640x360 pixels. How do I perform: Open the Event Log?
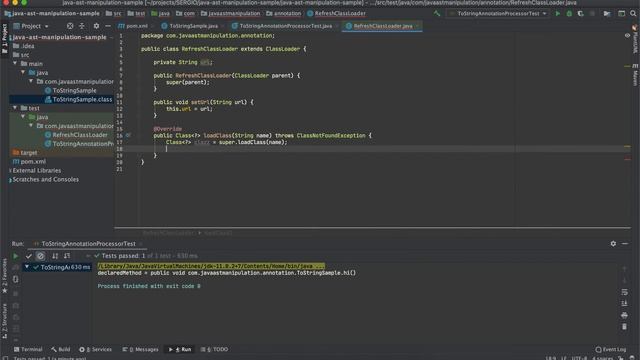(611, 349)
